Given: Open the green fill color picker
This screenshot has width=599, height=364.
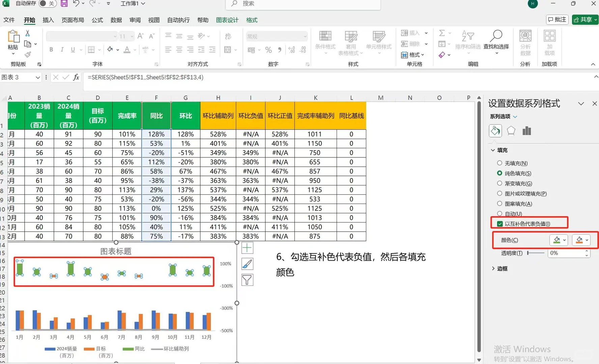Looking at the screenshot, I should coord(559,240).
